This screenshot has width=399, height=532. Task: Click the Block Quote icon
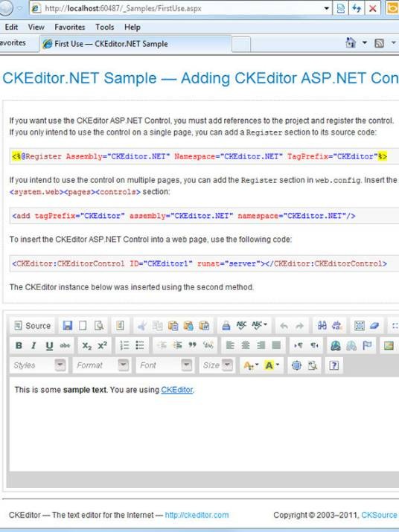(193, 345)
